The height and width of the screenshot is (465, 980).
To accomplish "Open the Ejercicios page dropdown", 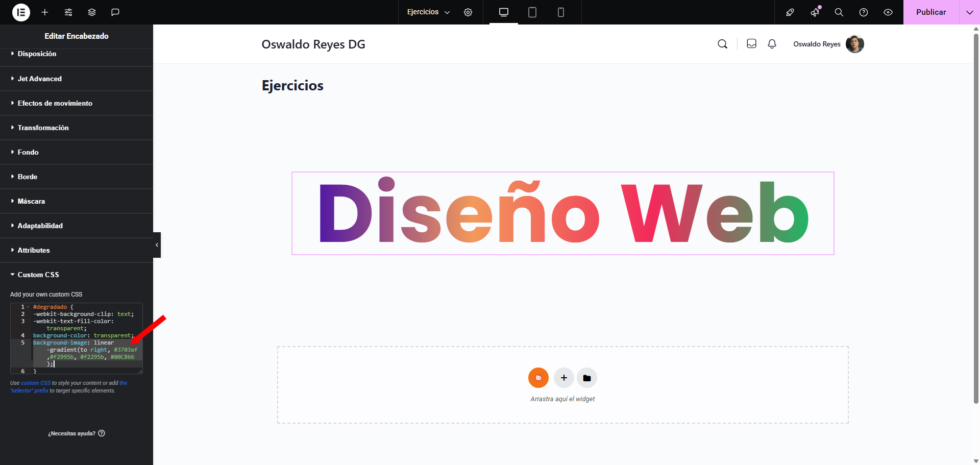I will pyautogui.click(x=428, y=12).
